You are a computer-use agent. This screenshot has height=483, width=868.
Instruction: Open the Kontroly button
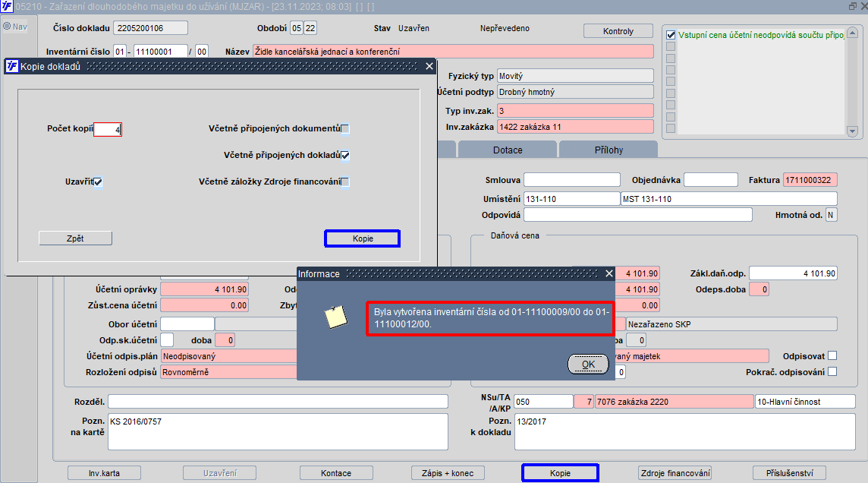point(618,31)
